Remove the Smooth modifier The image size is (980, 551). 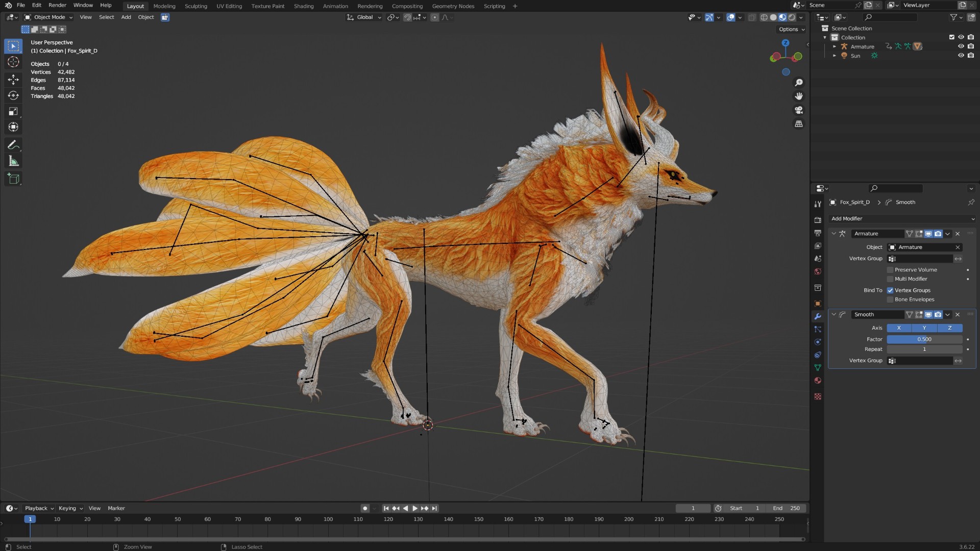tap(958, 315)
